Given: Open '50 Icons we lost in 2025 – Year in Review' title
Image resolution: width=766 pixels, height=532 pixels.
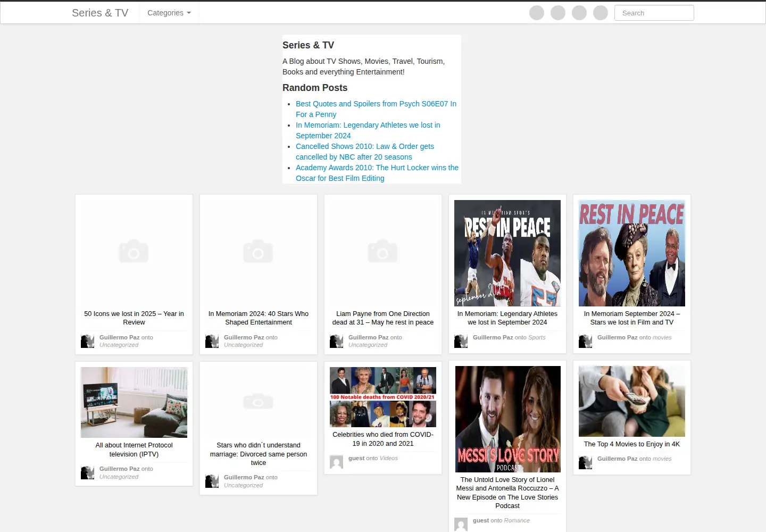Looking at the screenshot, I should point(134,318).
